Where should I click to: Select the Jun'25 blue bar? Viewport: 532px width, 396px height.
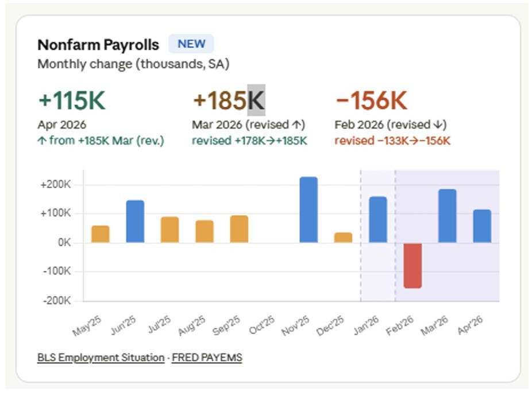135,222
